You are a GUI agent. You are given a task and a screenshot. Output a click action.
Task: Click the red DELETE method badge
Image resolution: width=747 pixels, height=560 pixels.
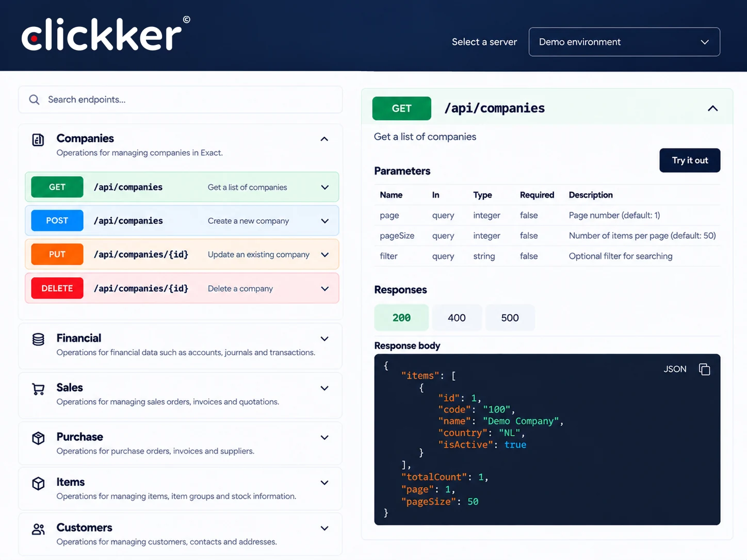click(57, 288)
